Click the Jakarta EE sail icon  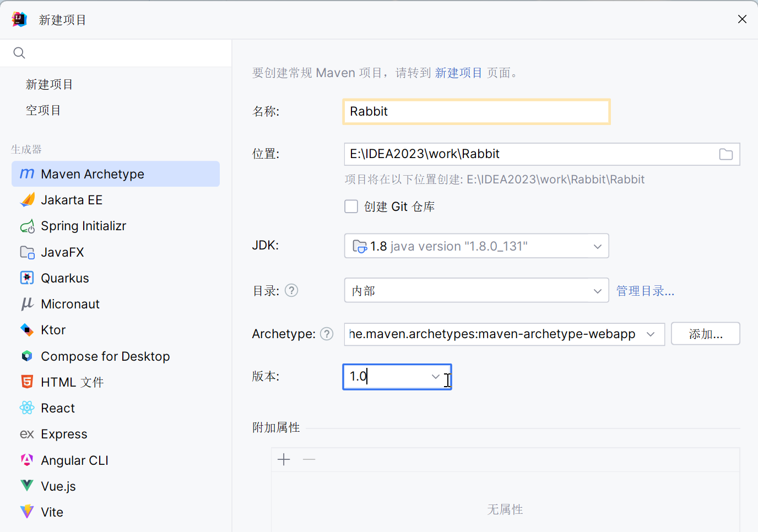27,200
